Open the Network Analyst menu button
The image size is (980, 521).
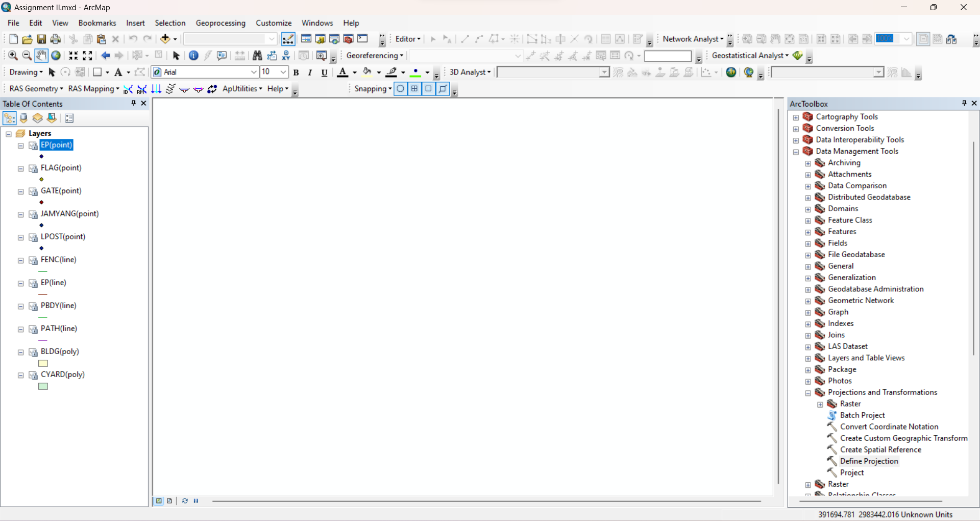click(693, 39)
